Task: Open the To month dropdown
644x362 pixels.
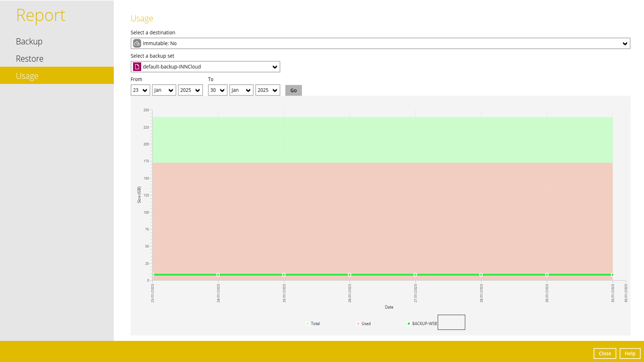Action: tap(241, 90)
